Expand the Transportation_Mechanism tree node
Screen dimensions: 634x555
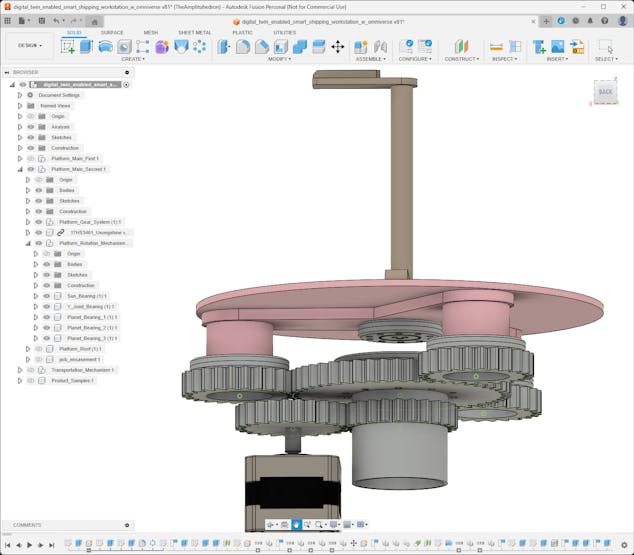tap(19, 370)
